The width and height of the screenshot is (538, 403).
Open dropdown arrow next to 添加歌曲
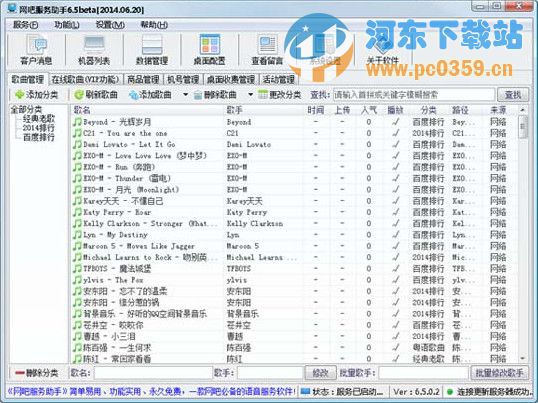pos(186,95)
